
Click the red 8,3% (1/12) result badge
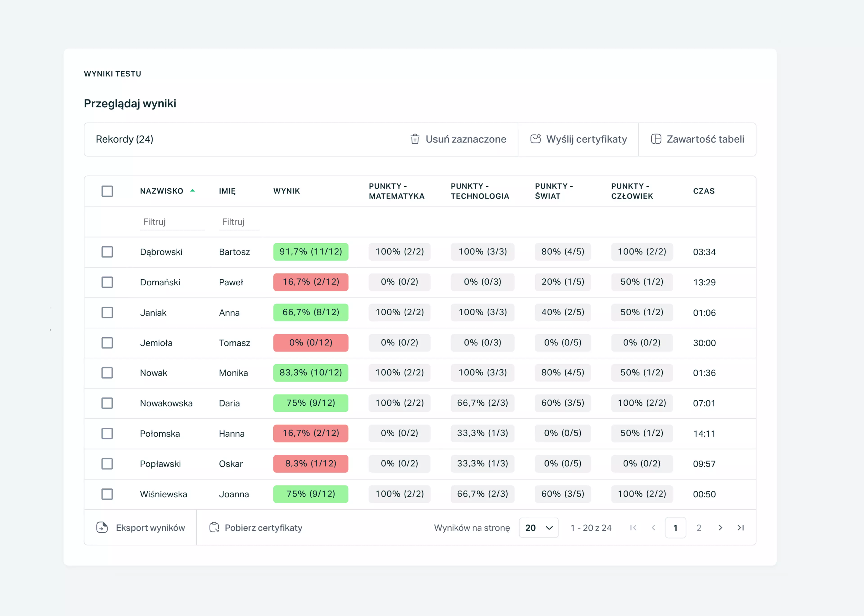point(311,464)
